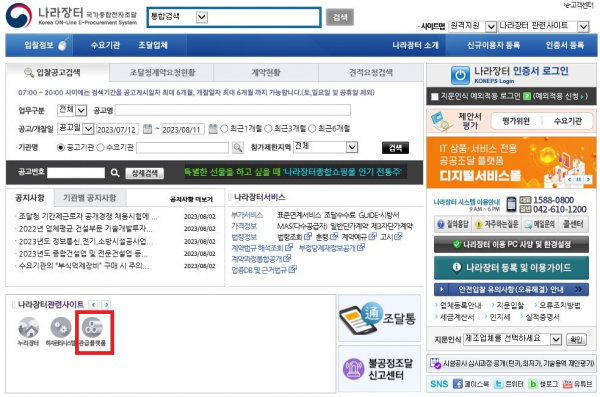
Task: Open the start date calendar picker icon
Action: [147, 129]
